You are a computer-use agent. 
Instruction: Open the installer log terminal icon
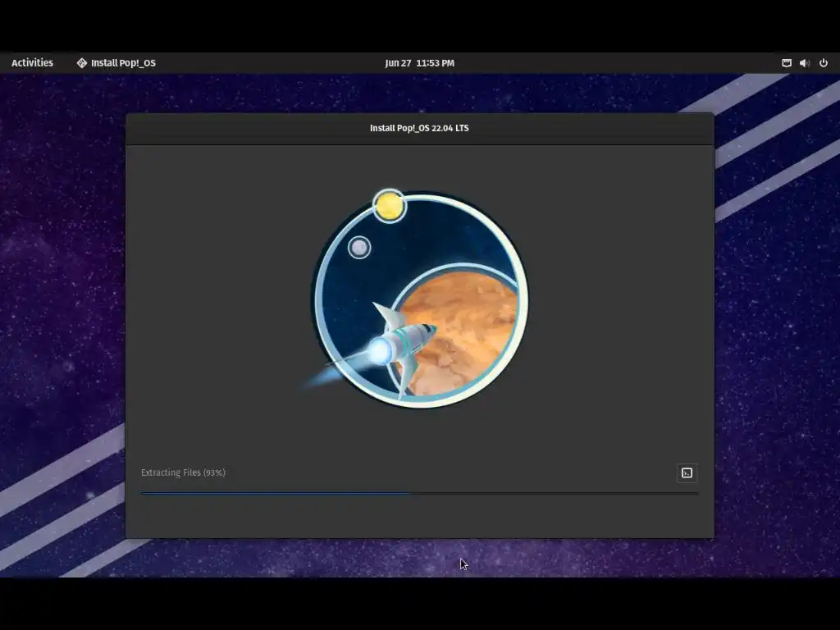point(687,473)
